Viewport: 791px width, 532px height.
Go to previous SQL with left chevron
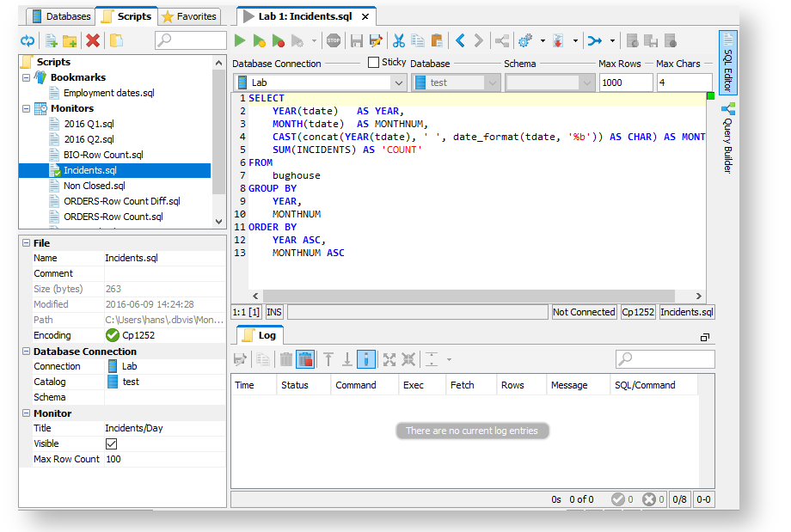[460, 40]
